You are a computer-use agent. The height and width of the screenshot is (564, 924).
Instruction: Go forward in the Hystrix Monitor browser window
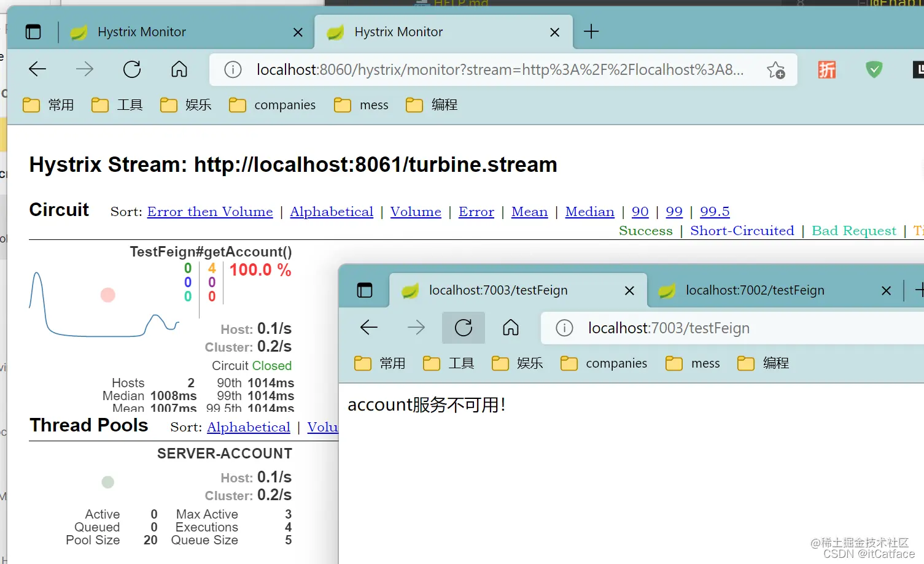[x=85, y=69]
